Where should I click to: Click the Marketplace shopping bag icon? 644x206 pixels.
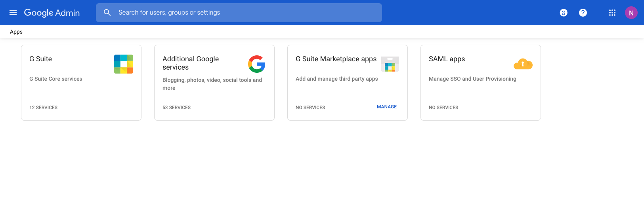[x=390, y=64]
